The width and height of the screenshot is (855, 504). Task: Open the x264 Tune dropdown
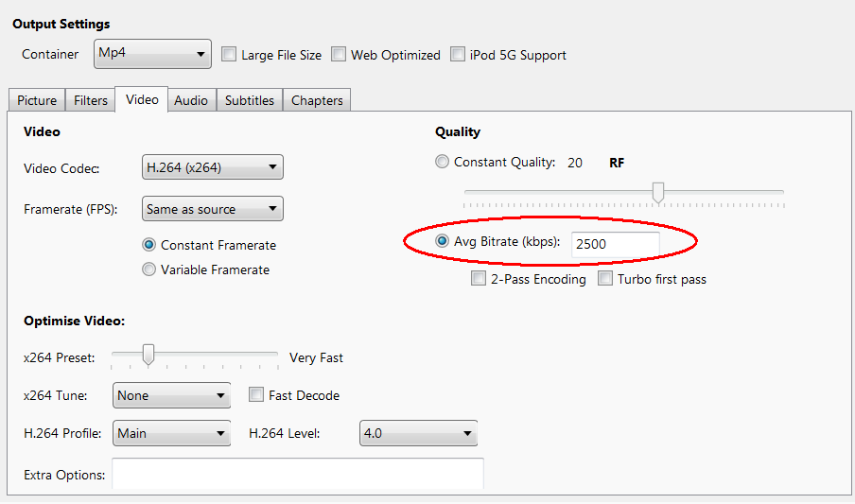click(x=171, y=395)
